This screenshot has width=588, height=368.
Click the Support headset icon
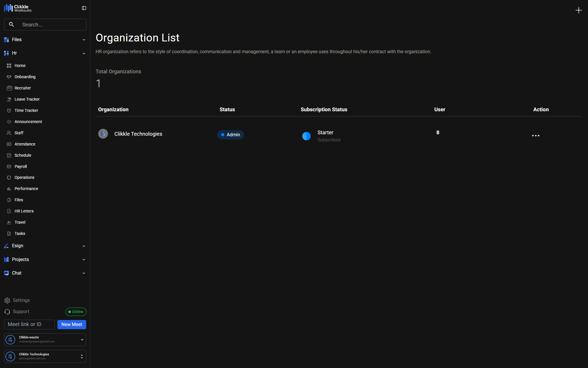pos(7,312)
